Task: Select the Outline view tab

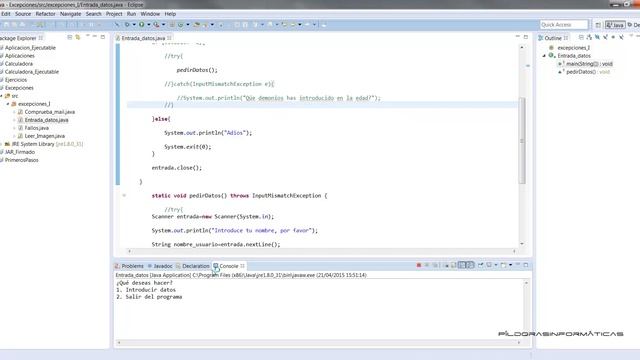Action: coord(553,38)
